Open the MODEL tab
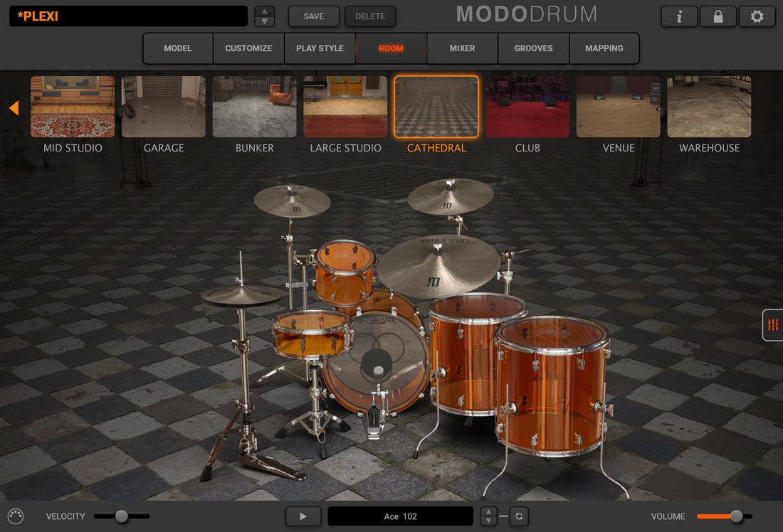Image resolution: width=783 pixels, height=532 pixels. click(x=178, y=48)
